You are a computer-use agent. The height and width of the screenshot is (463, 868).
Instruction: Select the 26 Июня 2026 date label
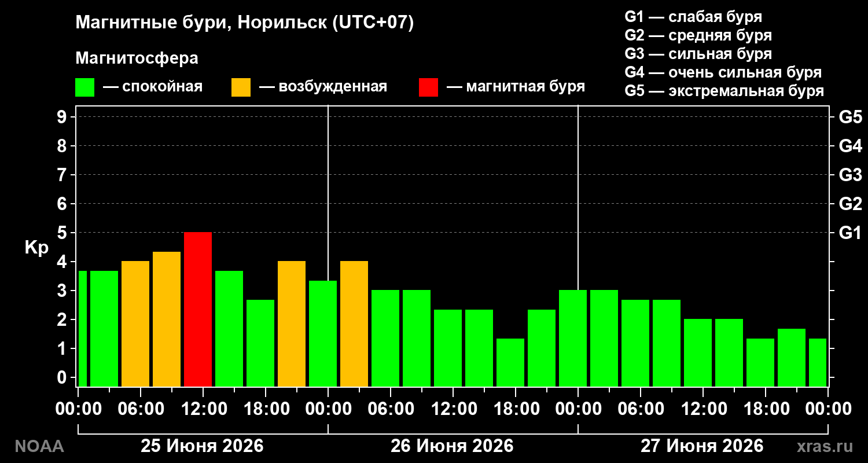[452, 446]
